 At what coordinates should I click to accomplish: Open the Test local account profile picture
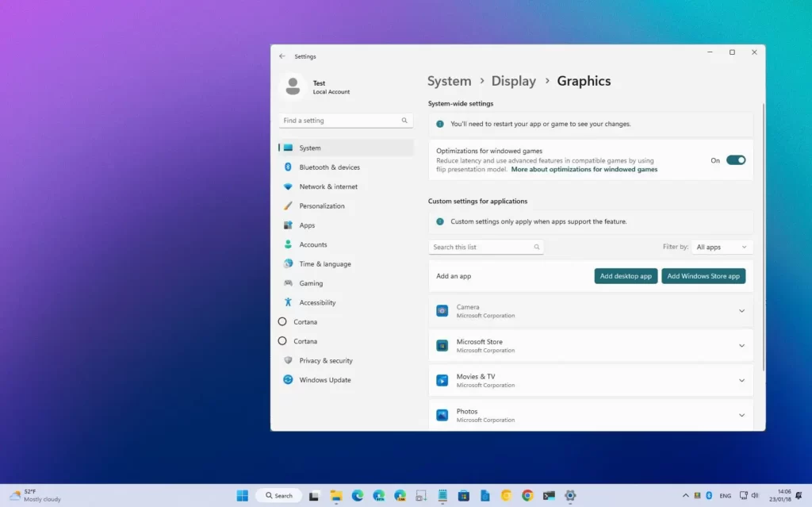coord(293,86)
